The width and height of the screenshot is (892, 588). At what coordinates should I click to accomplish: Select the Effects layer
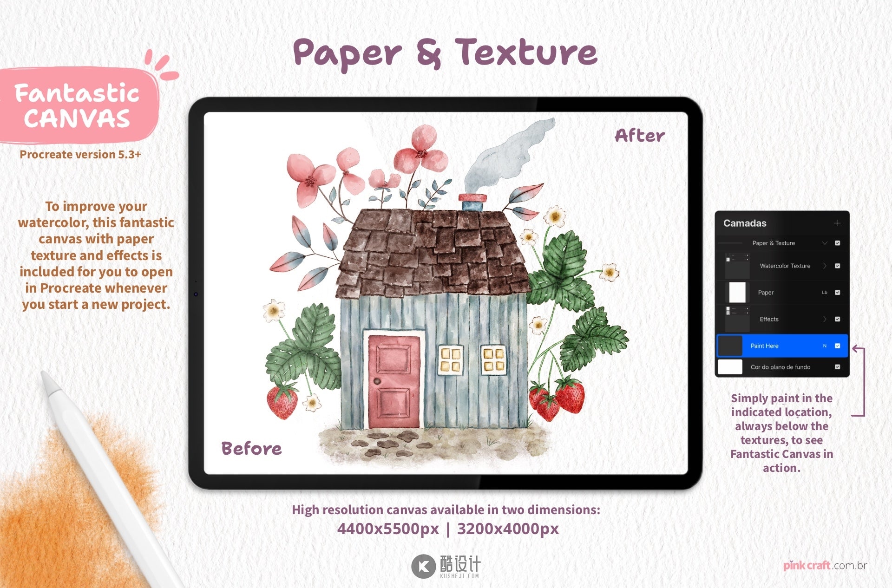click(782, 319)
